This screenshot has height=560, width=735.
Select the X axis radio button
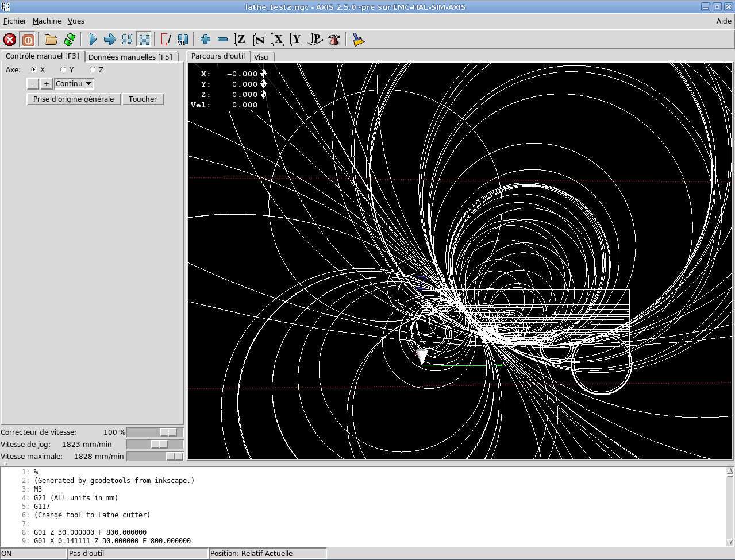(34, 70)
